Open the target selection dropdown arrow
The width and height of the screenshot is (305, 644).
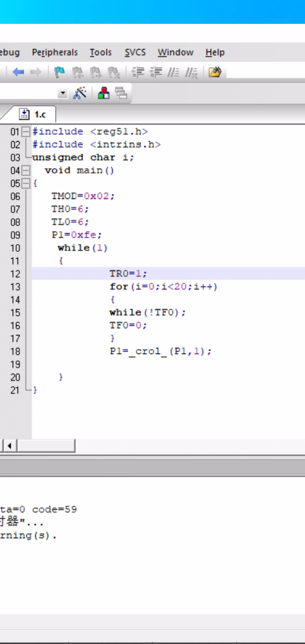tap(62, 93)
